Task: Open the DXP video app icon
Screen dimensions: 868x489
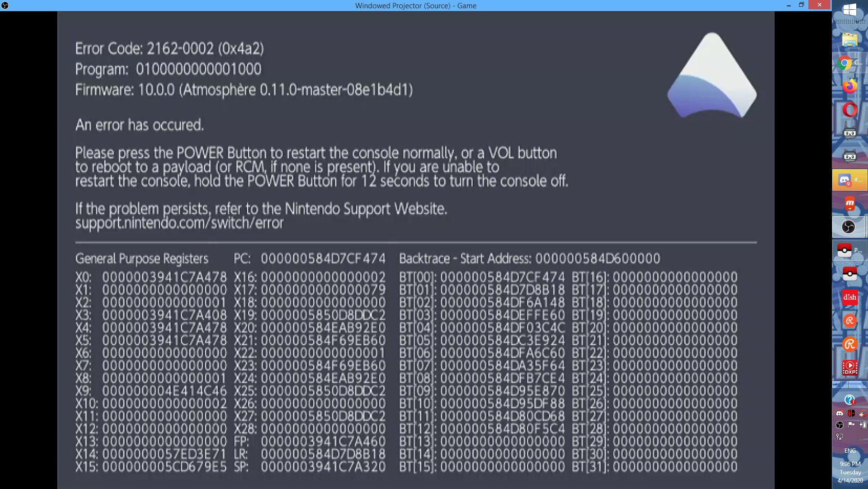Action: pyautogui.click(x=850, y=368)
